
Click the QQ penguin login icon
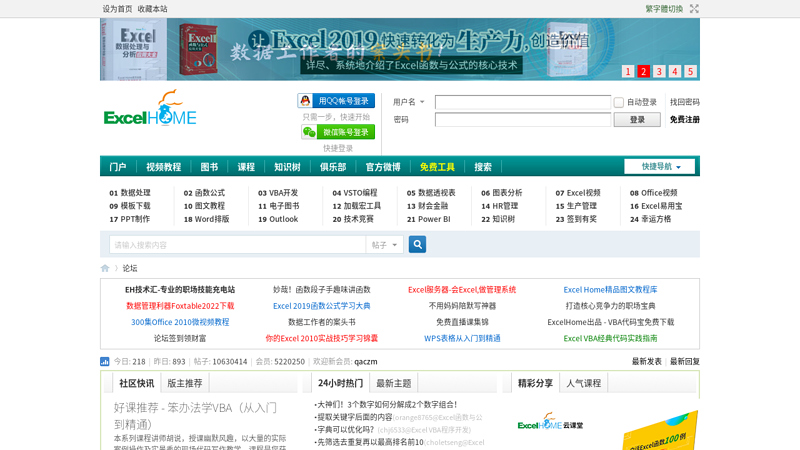(x=305, y=101)
